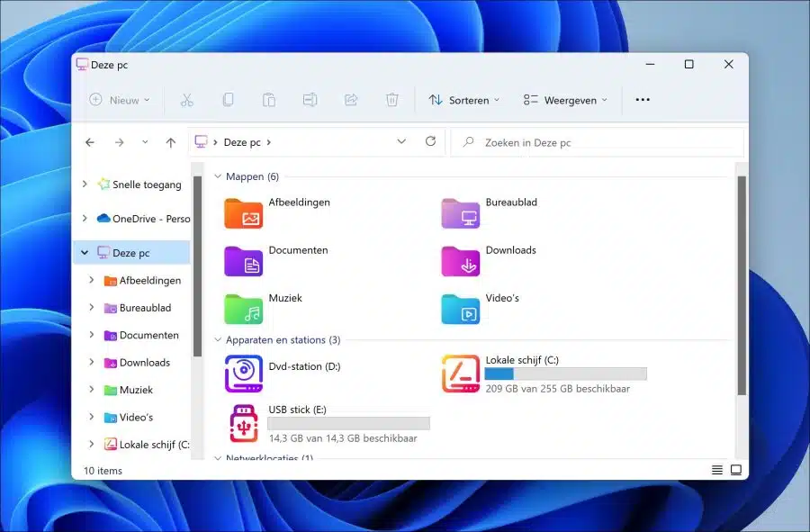Click the "10 items" status bar text
810x532 pixels.
click(103, 471)
